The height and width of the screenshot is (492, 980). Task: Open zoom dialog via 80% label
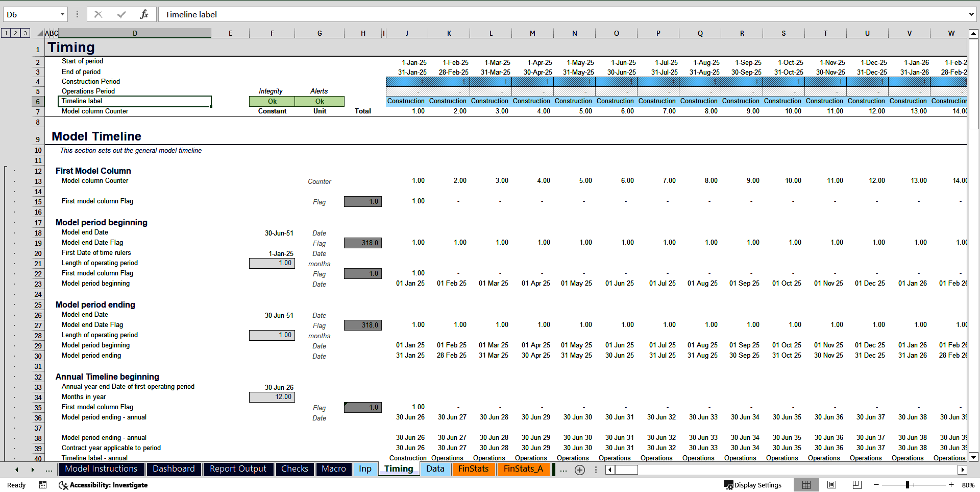pos(968,485)
